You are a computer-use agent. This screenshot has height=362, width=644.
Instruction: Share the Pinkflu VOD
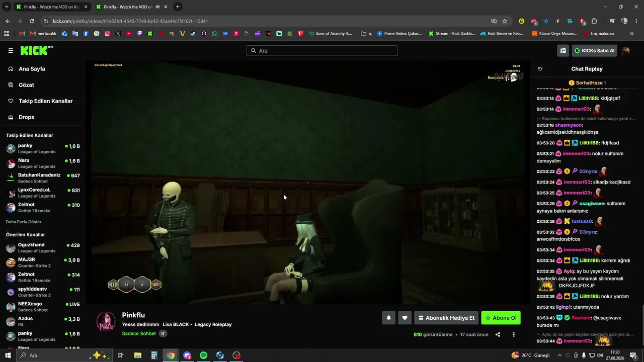pos(498,335)
